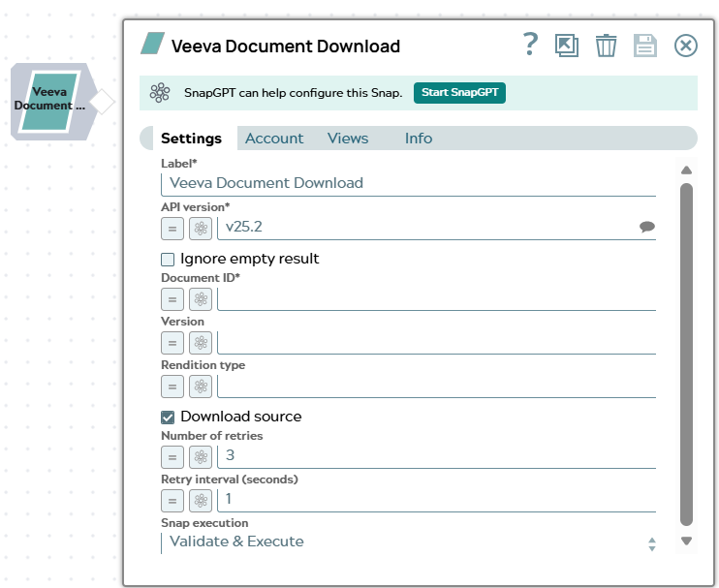Toggle expression button for Document ID
The image size is (719, 588).
point(172,299)
